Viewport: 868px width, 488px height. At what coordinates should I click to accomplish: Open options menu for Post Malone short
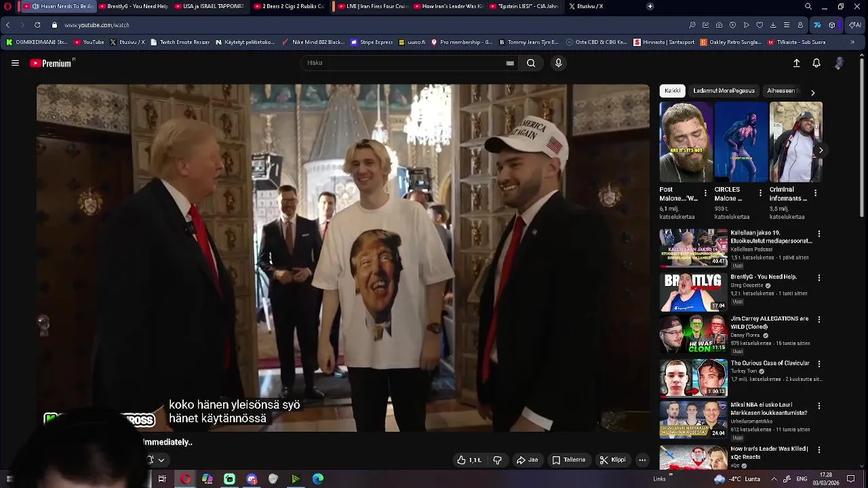pos(705,194)
